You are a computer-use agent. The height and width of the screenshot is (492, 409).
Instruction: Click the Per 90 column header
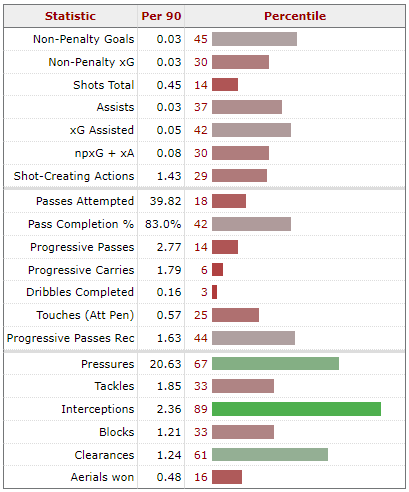161,16
